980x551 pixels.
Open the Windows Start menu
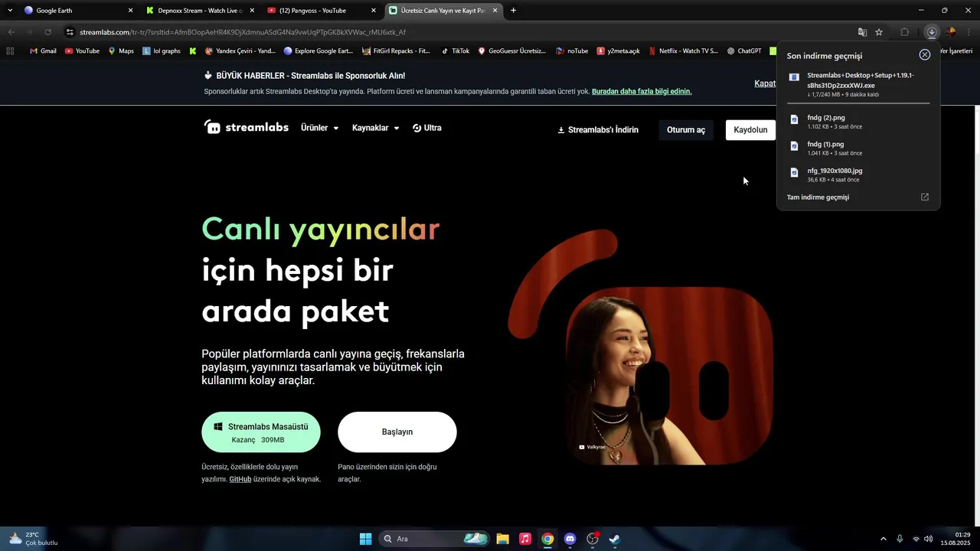365,539
